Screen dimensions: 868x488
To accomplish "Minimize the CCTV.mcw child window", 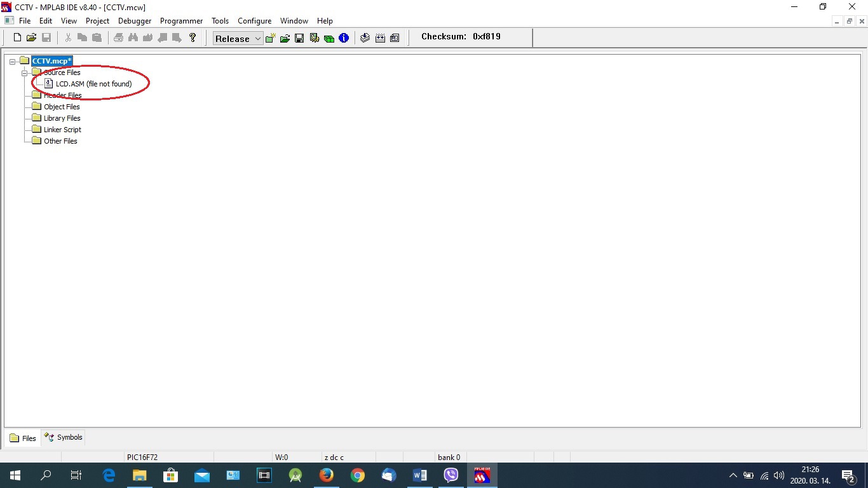I will [x=837, y=21].
